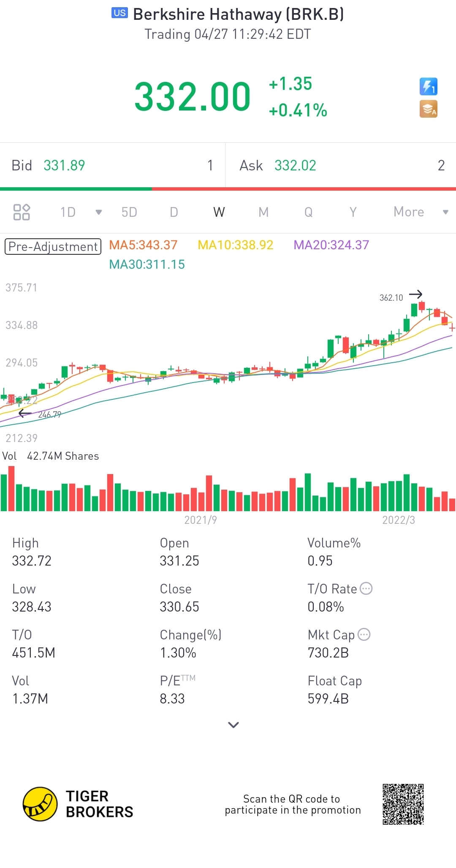This screenshot has height=868, width=456.
Task: Tap the High 332.72 value
Action: (x=32, y=561)
